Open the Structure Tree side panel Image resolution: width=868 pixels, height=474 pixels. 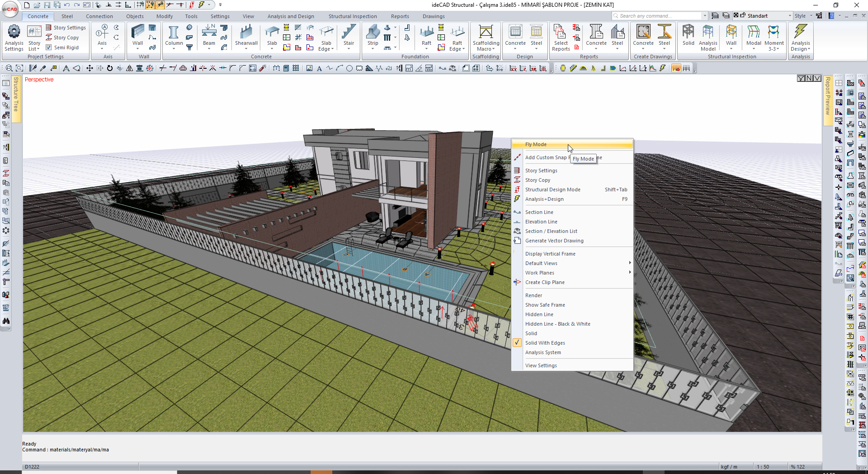16,95
